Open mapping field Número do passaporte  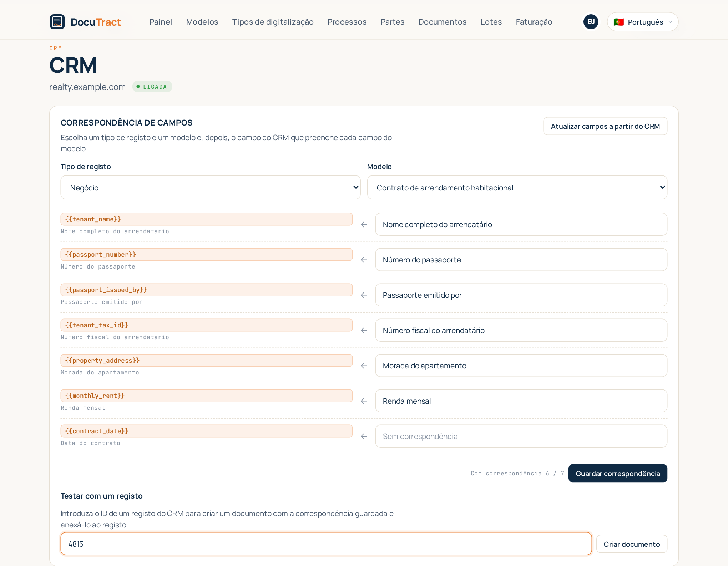click(521, 260)
